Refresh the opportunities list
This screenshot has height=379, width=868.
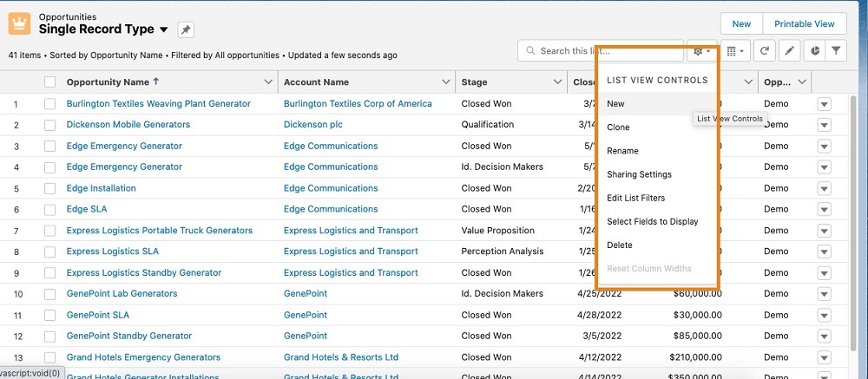(765, 51)
